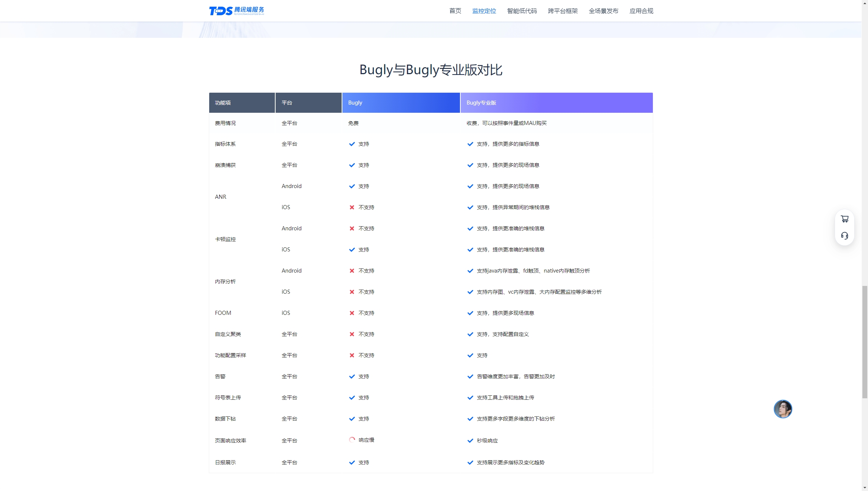The height and width of the screenshot is (491, 868).
Task: Click the scrollbar up arrow
Action: pyautogui.click(x=865, y=3)
